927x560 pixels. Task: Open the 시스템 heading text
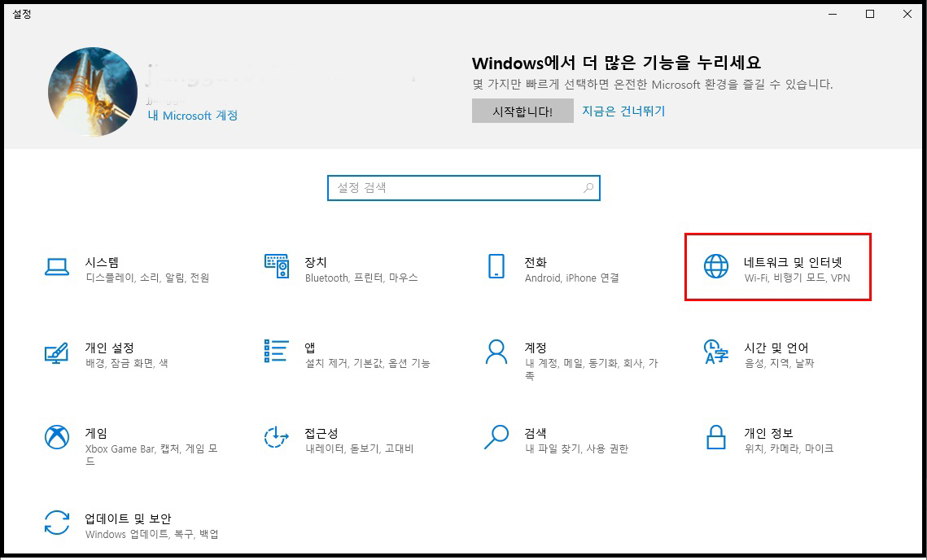102,262
